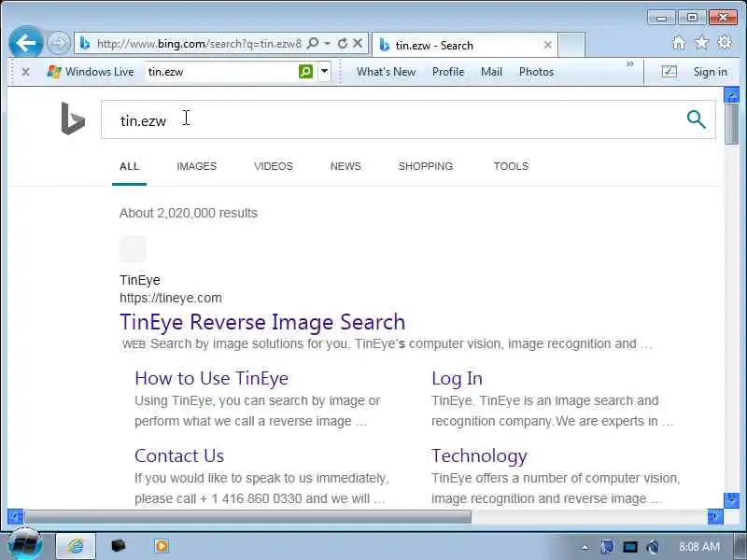Open a new blank tab
The height and width of the screenshot is (560, 747).
tap(571, 45)
